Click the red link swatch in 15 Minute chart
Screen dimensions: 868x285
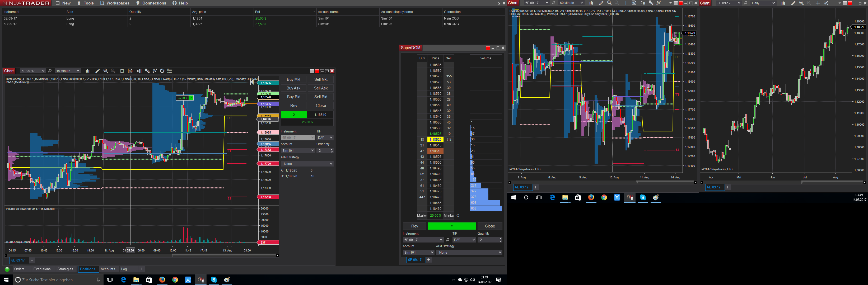pyautogui.click(x=317, y=71)
